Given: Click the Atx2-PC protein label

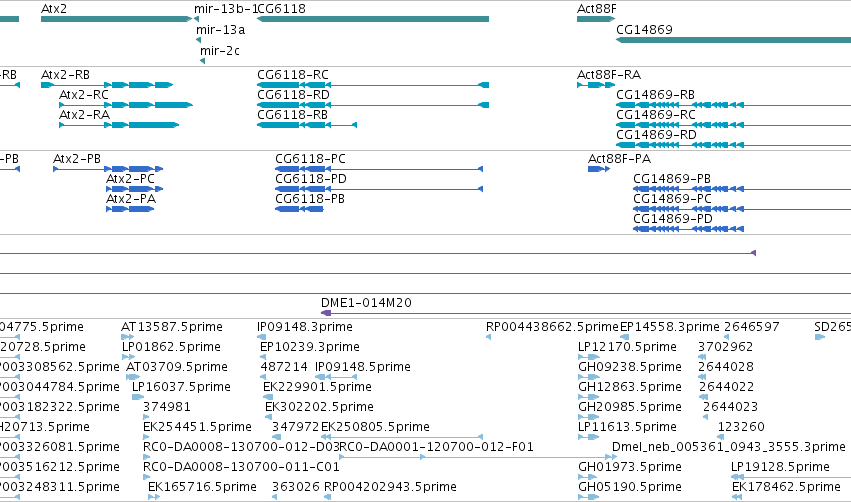Looking at the screenshot, I should click(x=130, y=179).
